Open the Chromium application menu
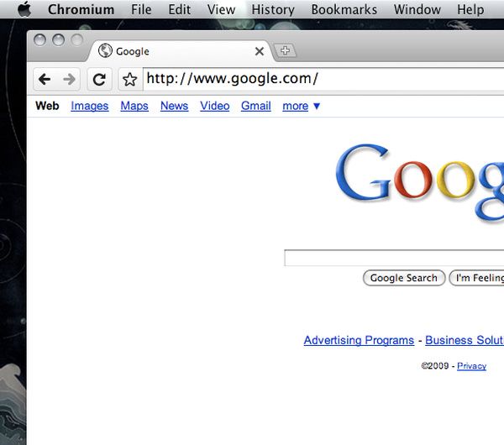Viewport: 504px width, 445px height. coord(81,9)
